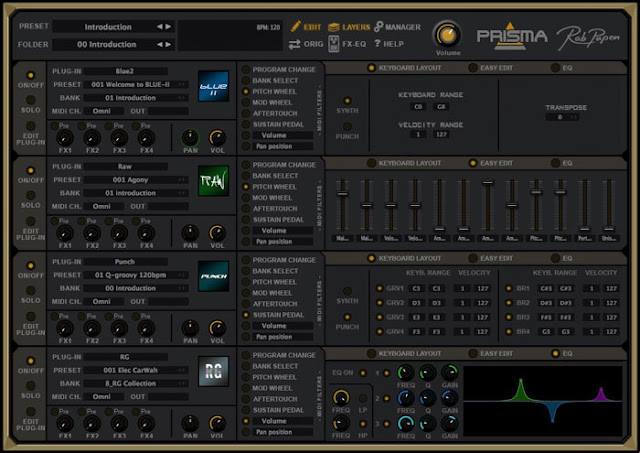The image size is (640, 453).
Task: Adjust the master Volume knob
Action: coord(448,35)
